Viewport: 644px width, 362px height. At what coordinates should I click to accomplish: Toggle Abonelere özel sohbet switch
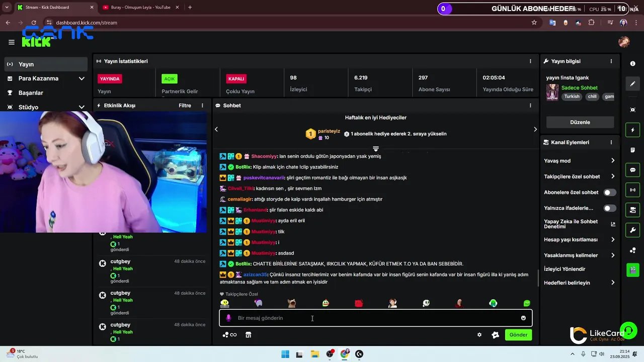point(610,193)
